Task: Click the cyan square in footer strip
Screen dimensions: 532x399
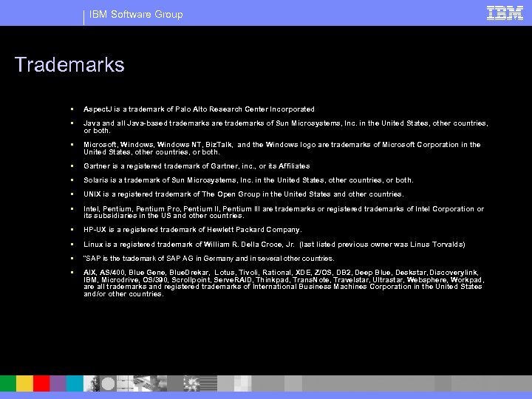Action: [75, 383]
